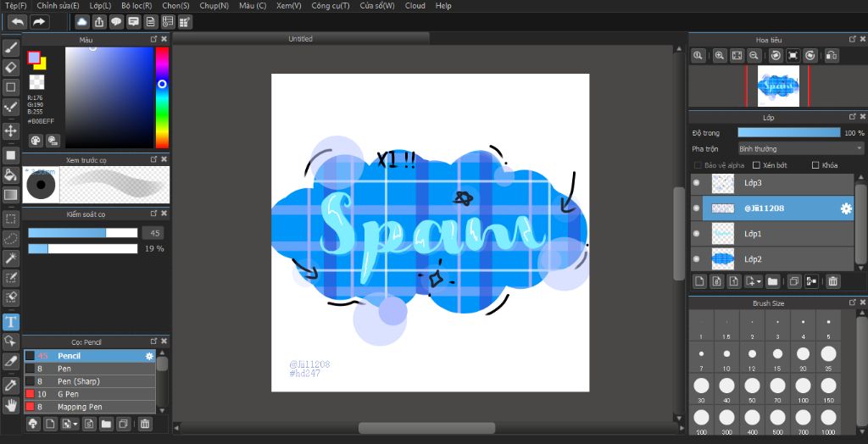
Task: Select the Text tool
Action: pos(11,322)
